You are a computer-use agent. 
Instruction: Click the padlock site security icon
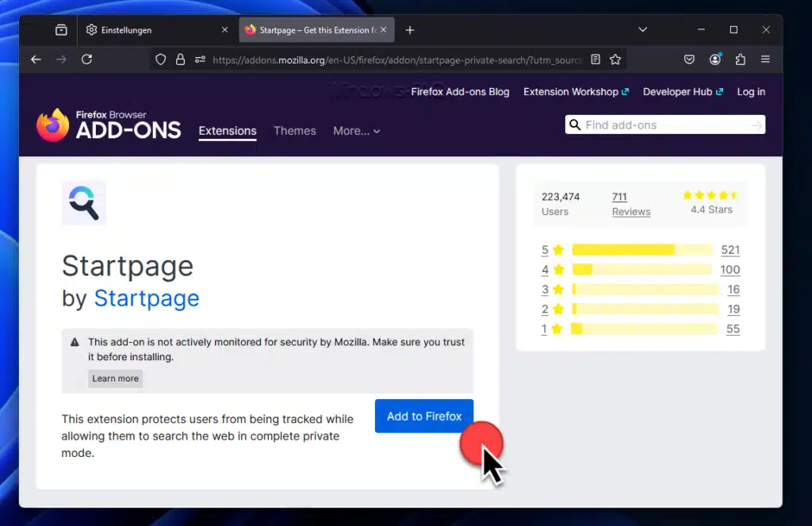tap(180, 60)
